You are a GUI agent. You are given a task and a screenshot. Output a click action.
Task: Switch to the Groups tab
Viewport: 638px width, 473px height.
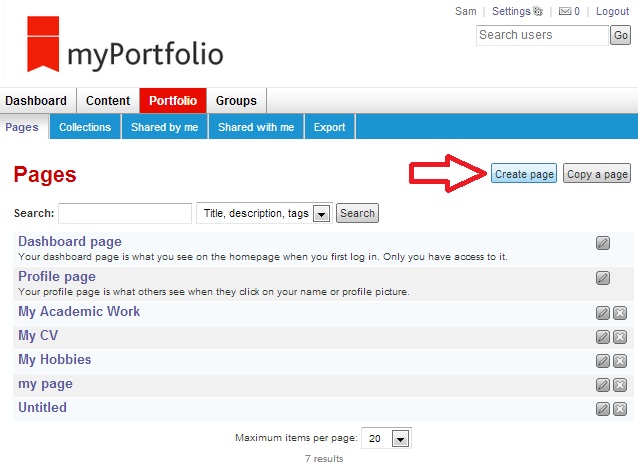coord(236,100)
